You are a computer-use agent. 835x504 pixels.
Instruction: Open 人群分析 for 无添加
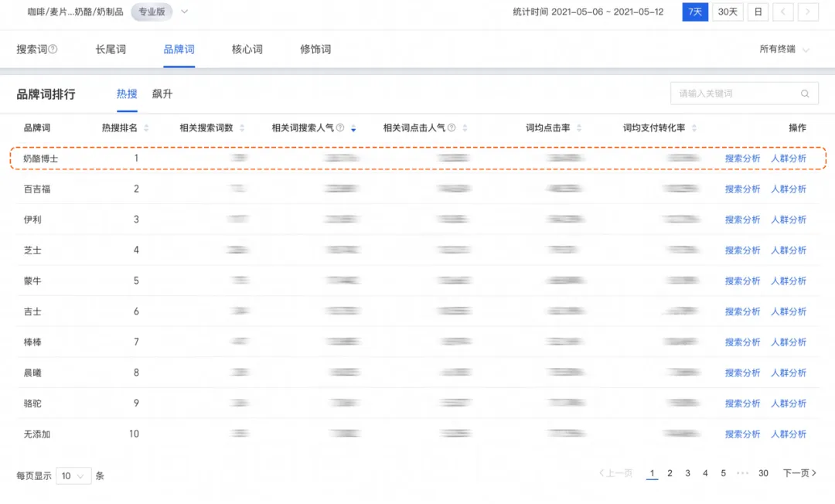[789, 434]
